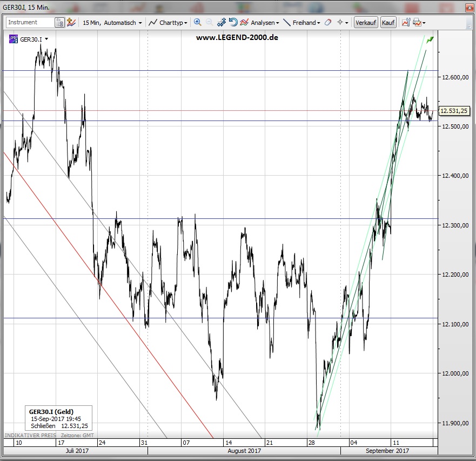Expand the GER30.I instrument dropdown arrow

46,39
